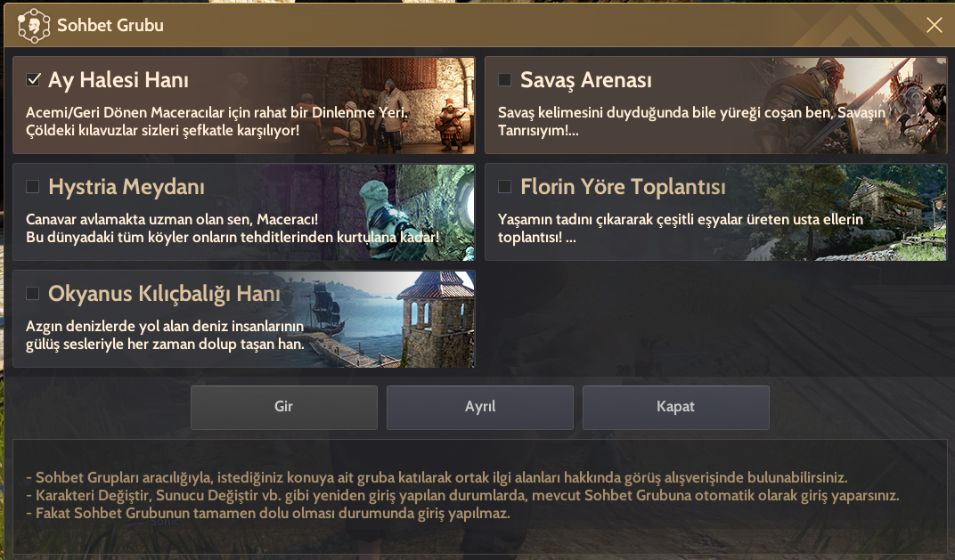Uncheck the Ay Halesi Hanı checkbox

click(34, 79)
